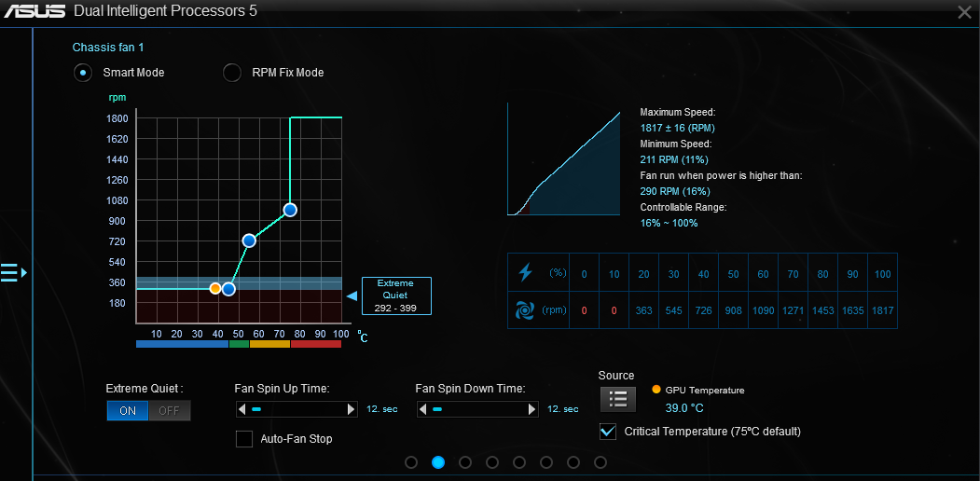Select the fan curve point at 75°C
The width and height of the screenshot is (980, 481).
tap(290, 210)
